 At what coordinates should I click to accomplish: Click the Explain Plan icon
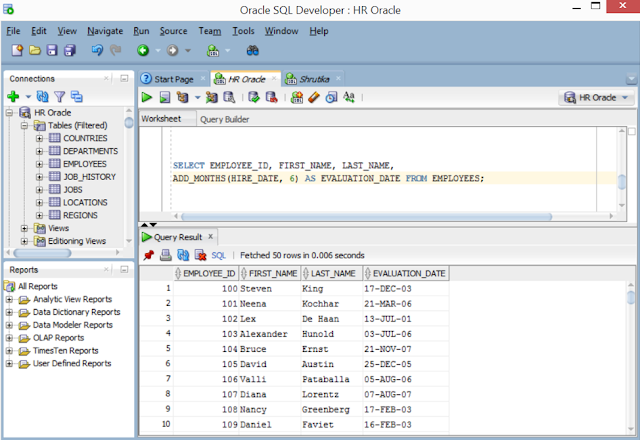coord(182,97)
